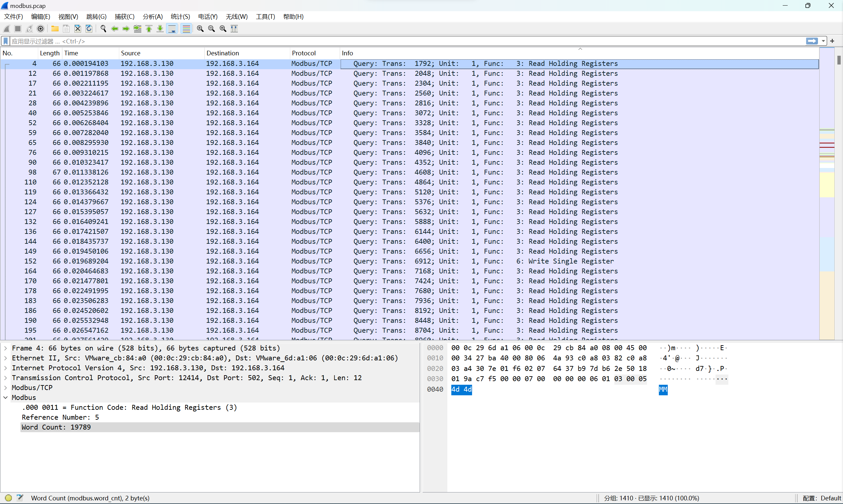843x504 pixels.
Task: Select packet number 98 with length 67
Action: click(409, 172)
